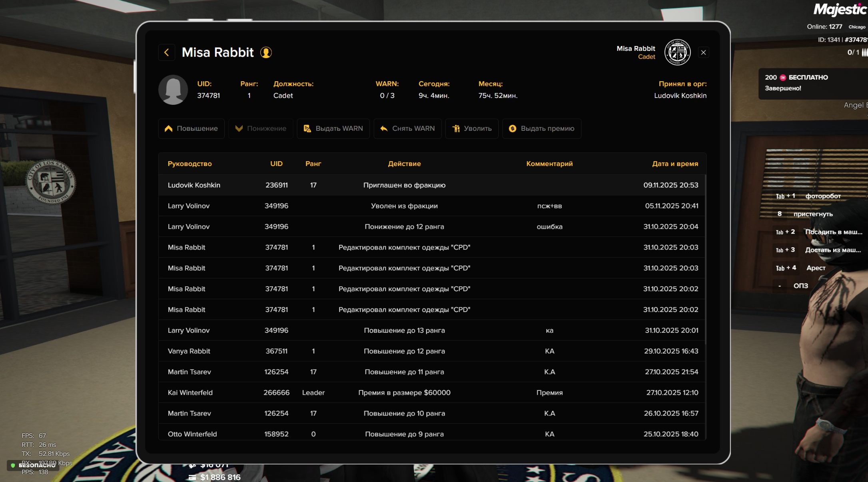
Task: Click the фоторобот hint in the game HUD
Action: [x=823, y=196]
